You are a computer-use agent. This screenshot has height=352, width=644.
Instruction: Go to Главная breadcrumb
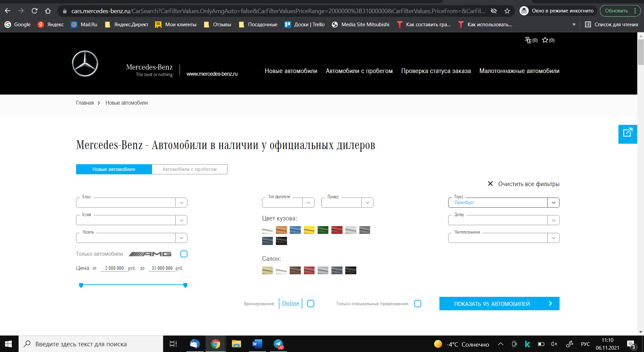point(85,103)
